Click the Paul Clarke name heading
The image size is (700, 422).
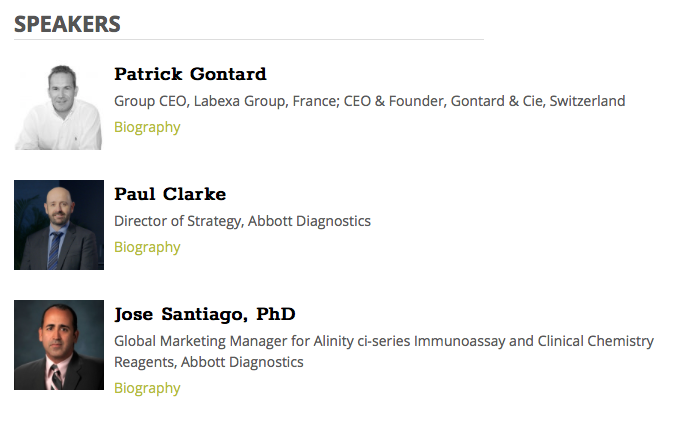click(170, 194)
